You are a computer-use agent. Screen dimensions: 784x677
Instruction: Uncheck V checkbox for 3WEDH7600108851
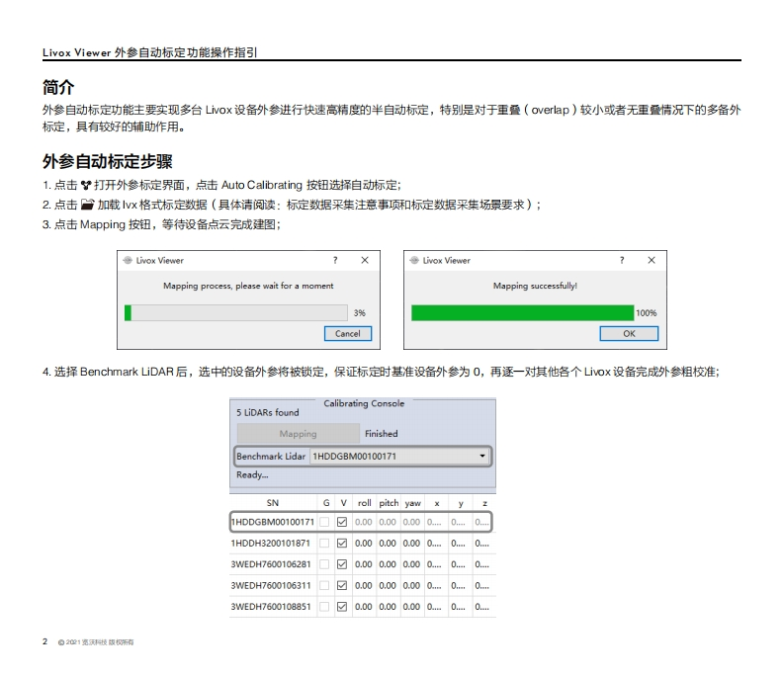coord(342,607)
